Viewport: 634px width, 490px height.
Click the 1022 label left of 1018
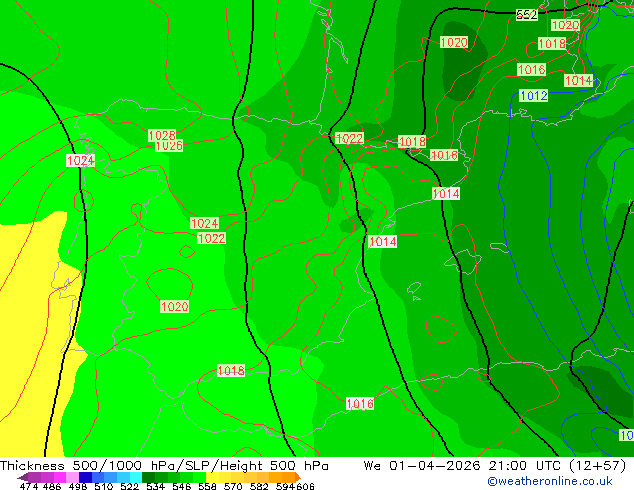(350, 139)
